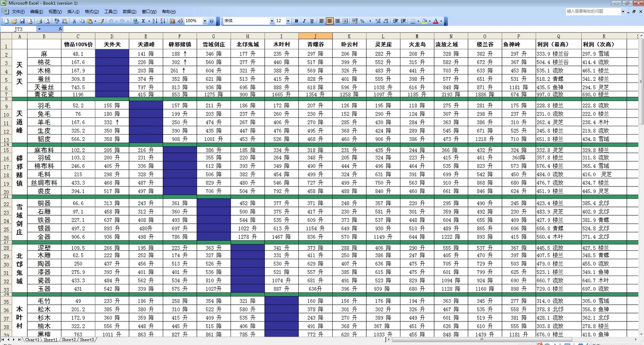Viewport: 644px width, 345px height.
Task: Open Excel Help question mark icon
Action: [211, 21]
